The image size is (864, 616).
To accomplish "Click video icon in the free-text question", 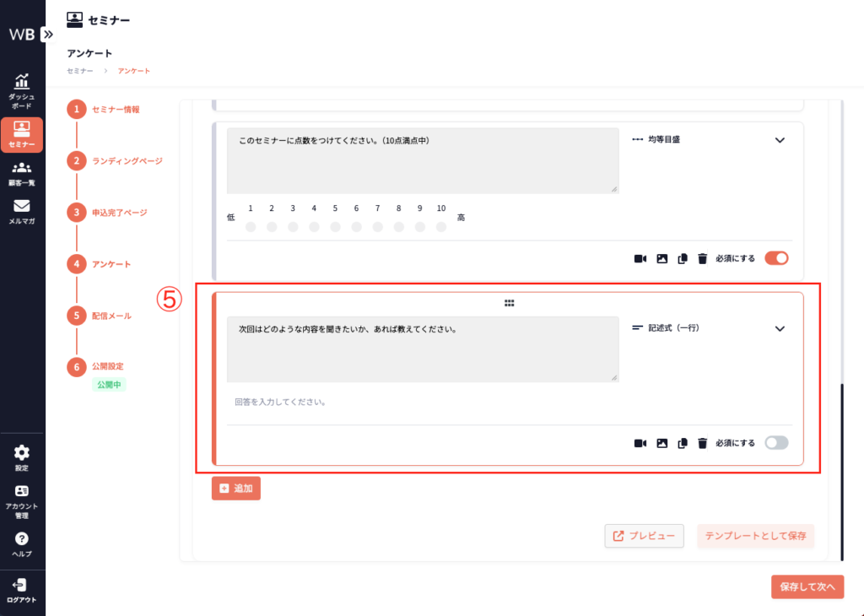I will click(640, 443).
